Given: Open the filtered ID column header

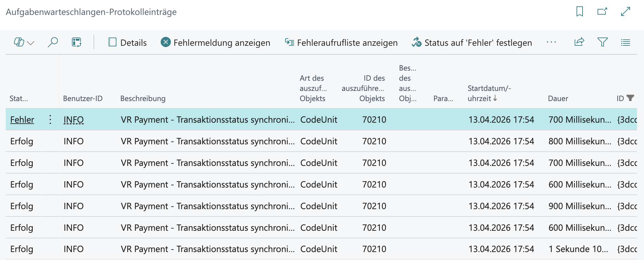Looking at the screenshot, I should pyautogui.click(x=625, y=98).
